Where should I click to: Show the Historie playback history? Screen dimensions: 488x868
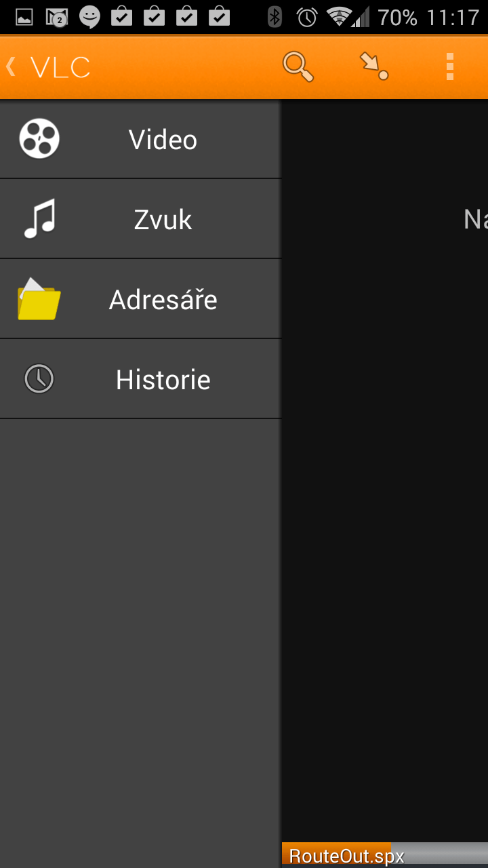140,379
